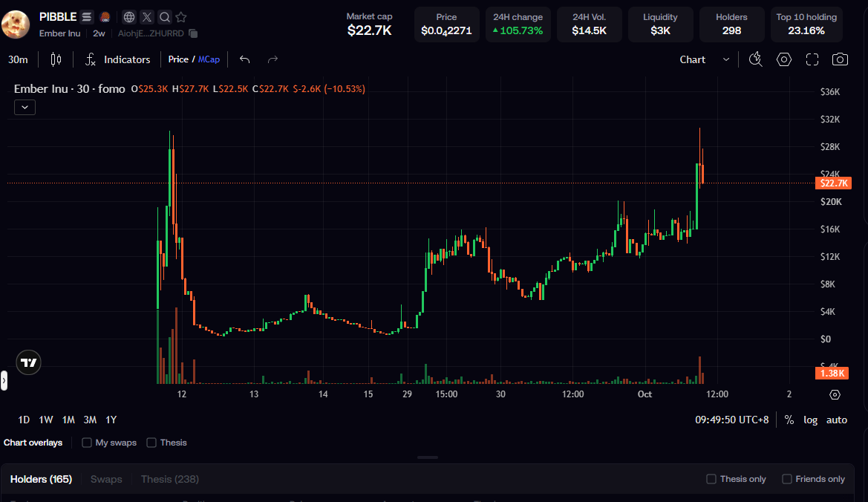Switch the chart to MCap mode
The height and width of the screenshot is (502, 868).
click(x=209, y=59)
